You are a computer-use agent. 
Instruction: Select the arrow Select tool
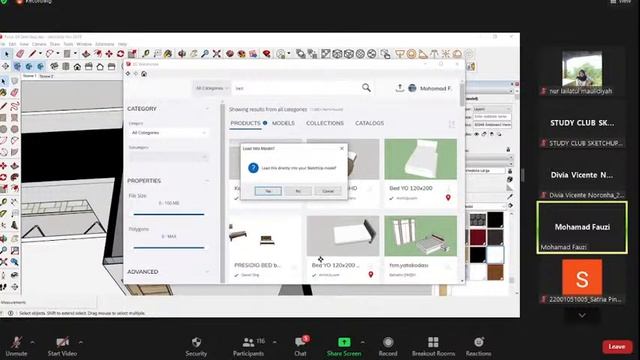(x=6, y=54)
